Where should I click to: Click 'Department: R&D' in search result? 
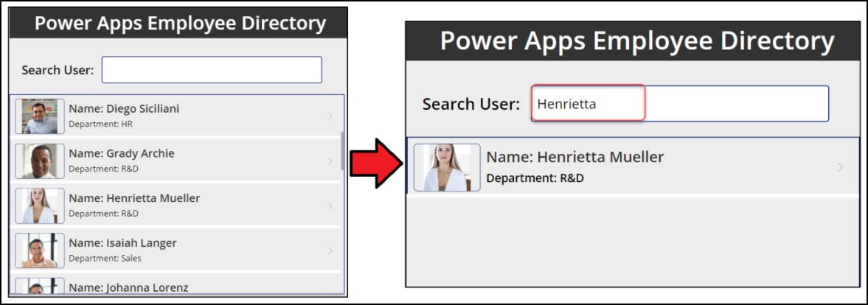tap(535, 178)
